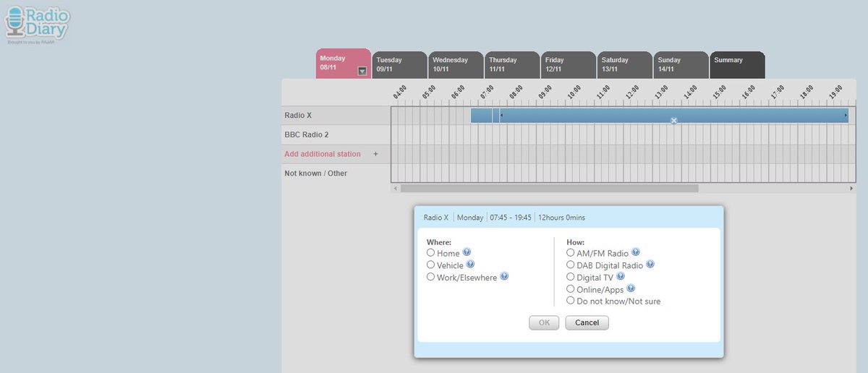Click the timeline scrollbar right arrow
This screenshot has width=868, height=373.
point(851,188)
